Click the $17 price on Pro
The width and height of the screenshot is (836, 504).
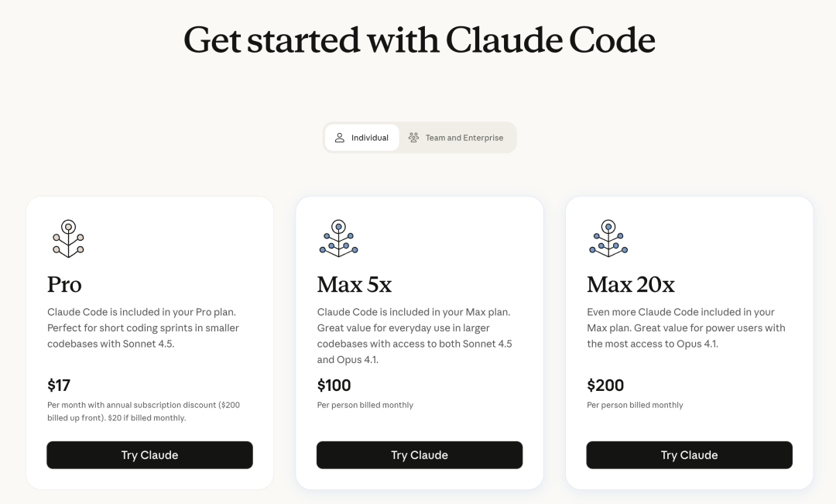pos(59,385)
